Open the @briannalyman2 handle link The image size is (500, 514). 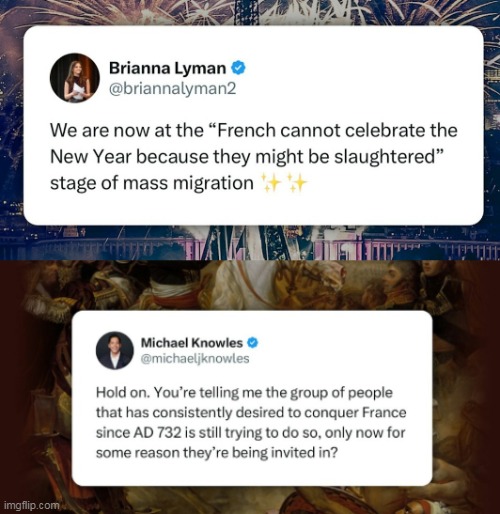tap(172, 89)
